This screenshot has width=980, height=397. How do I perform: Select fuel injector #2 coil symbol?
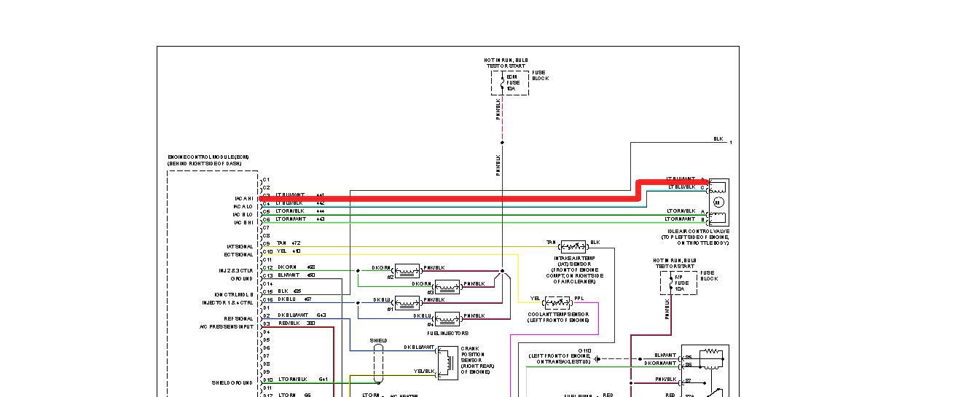pos(408,272)
